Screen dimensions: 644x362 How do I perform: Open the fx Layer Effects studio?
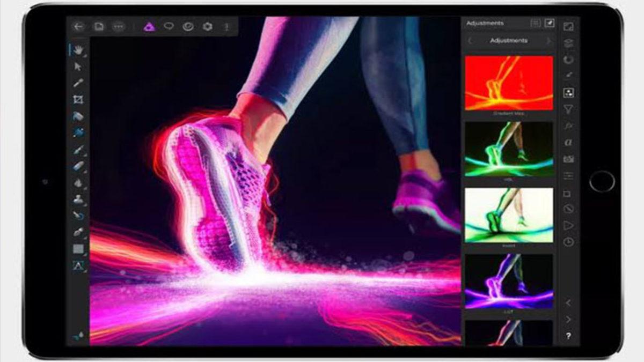568,126
